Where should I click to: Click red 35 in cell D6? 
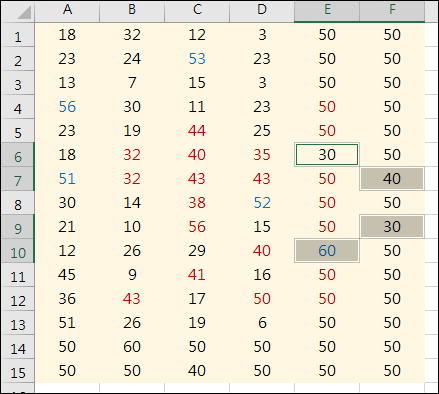[x=262, y=155]
